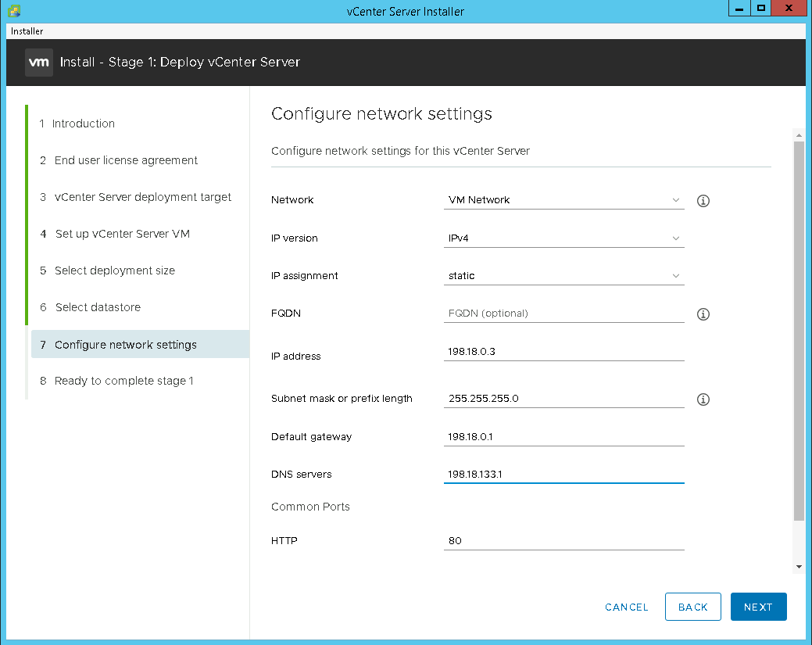Expand the IP version dropdown
This screenshot has width=812, height=645.
(x=563, y=238)
